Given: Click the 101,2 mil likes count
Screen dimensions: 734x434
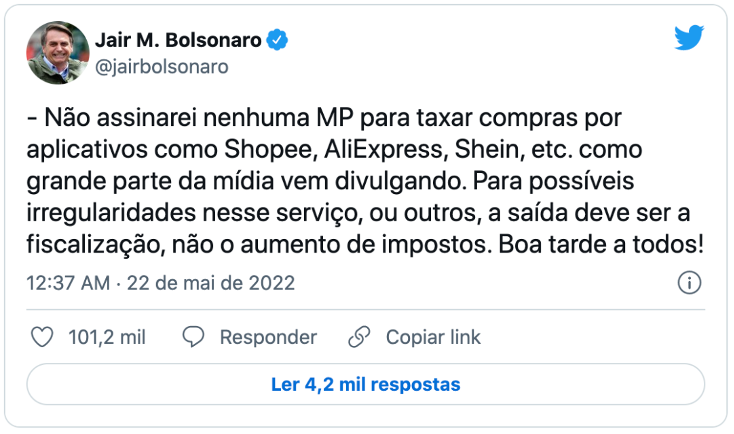Looking at the screenshot, I should (x=107, y=337).
